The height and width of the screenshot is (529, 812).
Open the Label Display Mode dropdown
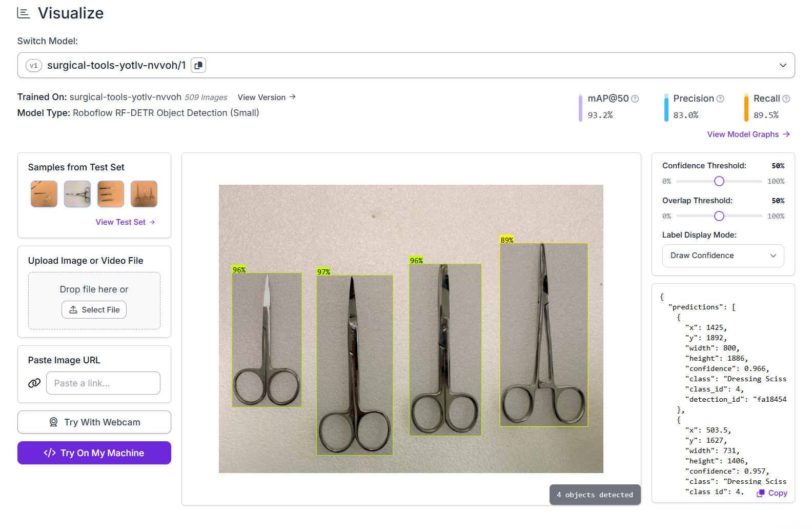click(x=723, y=256)
